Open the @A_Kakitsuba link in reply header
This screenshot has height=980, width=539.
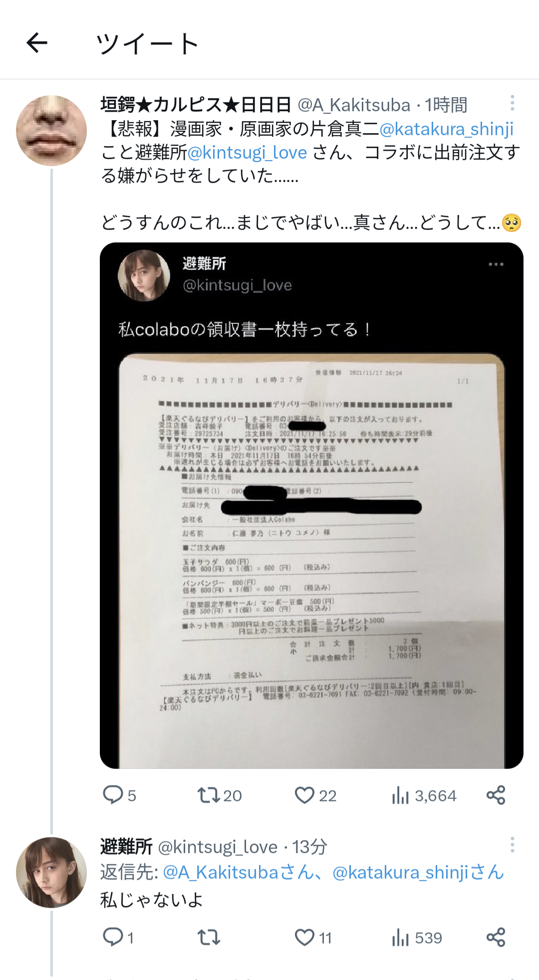(x=220, y=872)
